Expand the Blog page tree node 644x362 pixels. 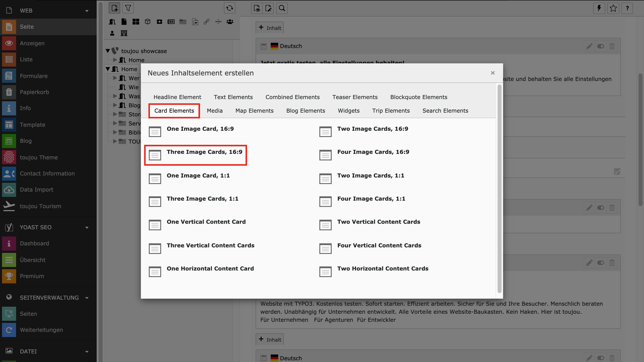pyautogui.click(x=115, y=105)
